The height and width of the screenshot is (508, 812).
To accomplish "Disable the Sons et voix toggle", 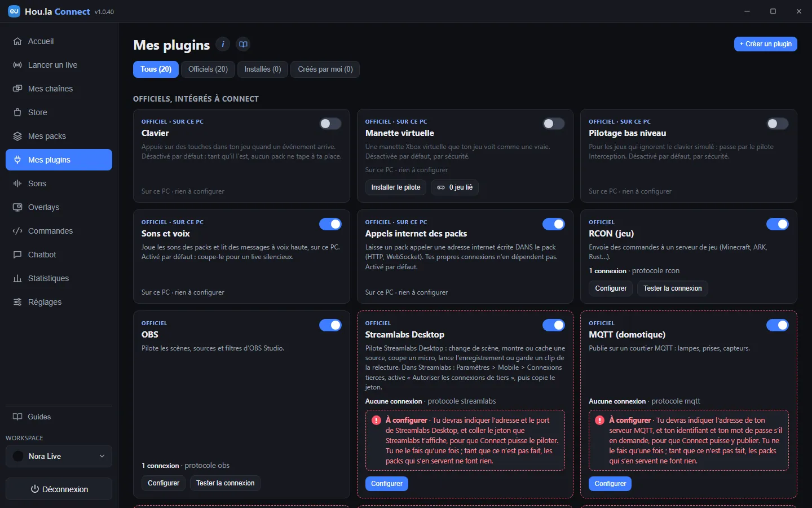I will (330, 224).
